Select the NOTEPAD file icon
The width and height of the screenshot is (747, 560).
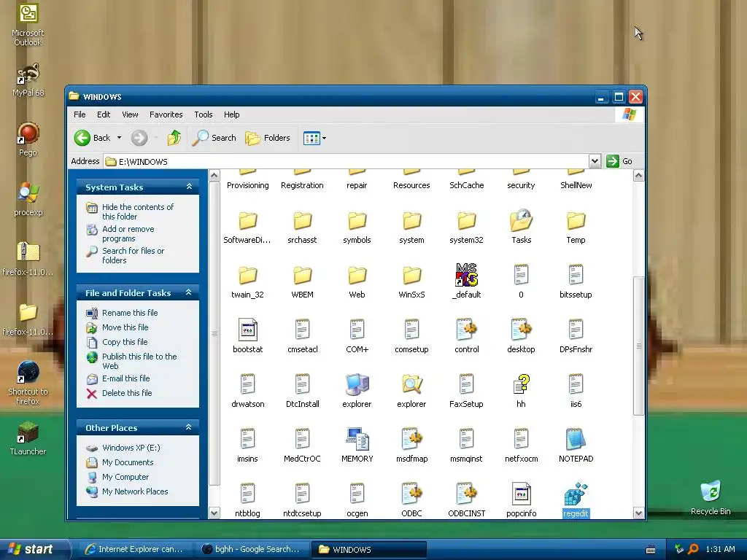[576, 438]
